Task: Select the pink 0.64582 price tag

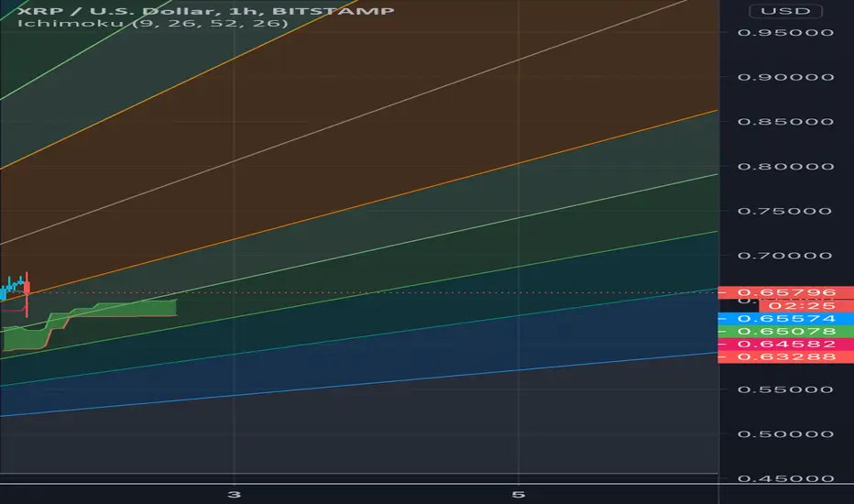Action: pyautogui.click(x=786, y=344)
